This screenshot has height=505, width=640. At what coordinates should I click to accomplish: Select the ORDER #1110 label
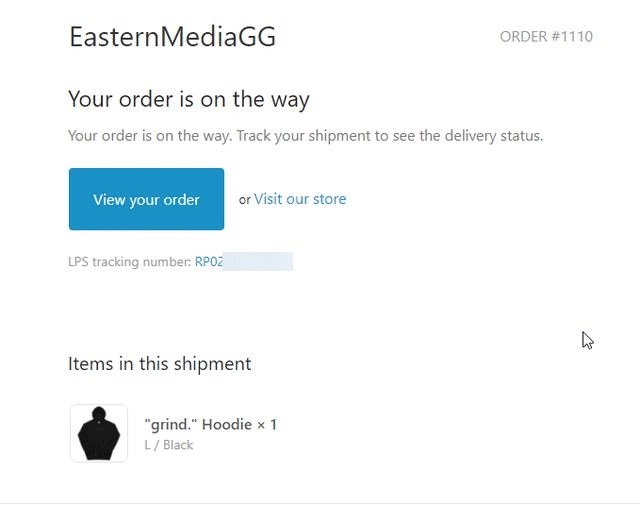[546, 37]
